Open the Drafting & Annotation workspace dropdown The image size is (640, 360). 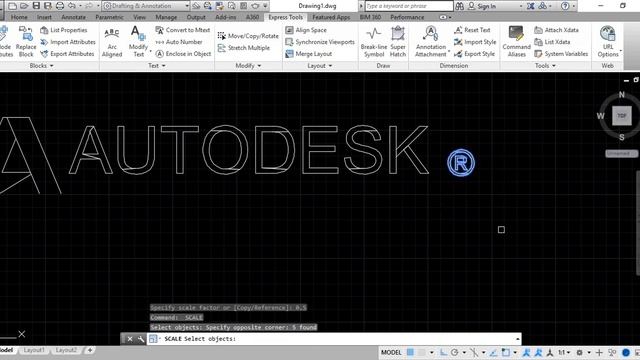pyautogui.click(x=146, y=6)
